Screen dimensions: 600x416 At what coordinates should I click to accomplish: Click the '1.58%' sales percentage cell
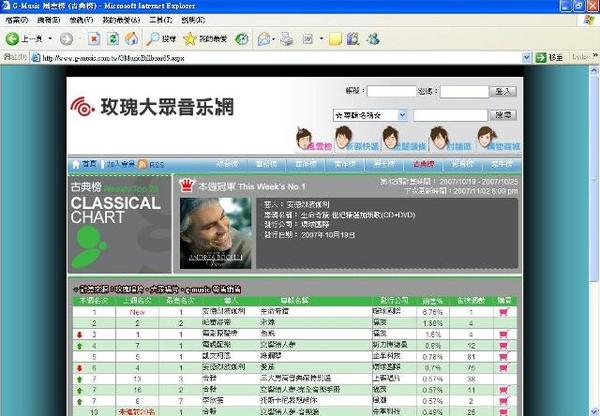432,323
